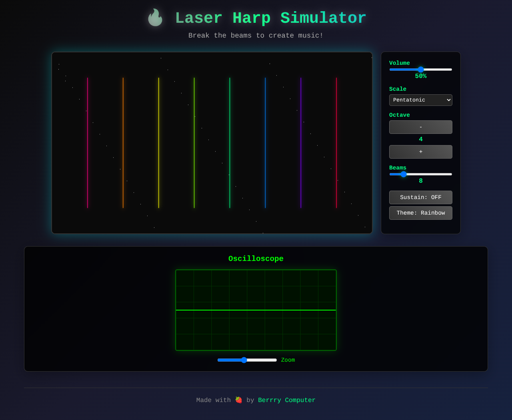Viewport: 512px width, 420px height.
Task: Break the yellow laser beam
Action: [x=158, y=142]
